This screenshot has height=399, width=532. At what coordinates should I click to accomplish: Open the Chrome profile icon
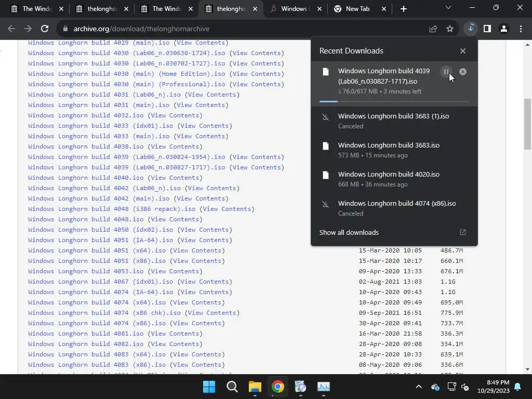click(x=504, y=29)
